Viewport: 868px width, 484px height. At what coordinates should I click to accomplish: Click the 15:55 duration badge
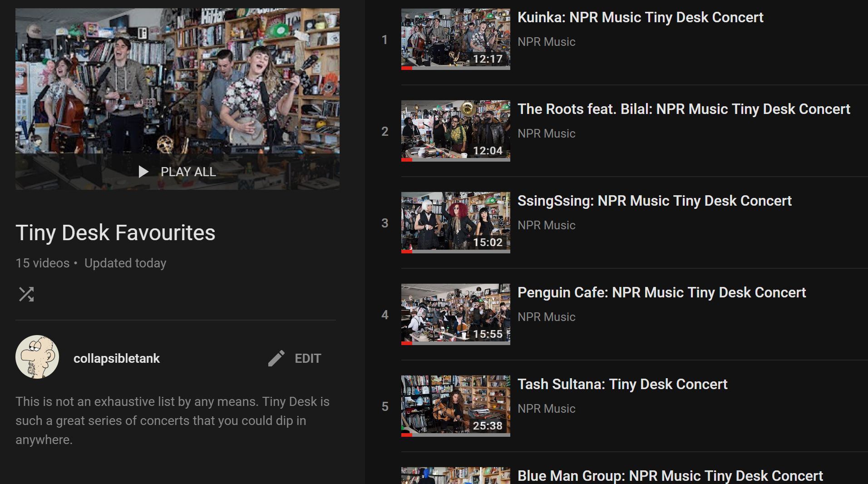coord(488,334)
